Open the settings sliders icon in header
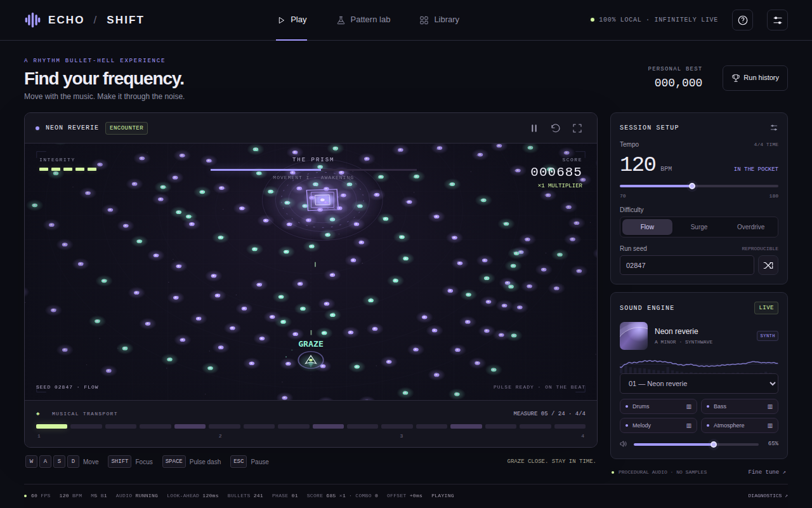Viewport: 812px width, 508px height. tap(778, 20)
